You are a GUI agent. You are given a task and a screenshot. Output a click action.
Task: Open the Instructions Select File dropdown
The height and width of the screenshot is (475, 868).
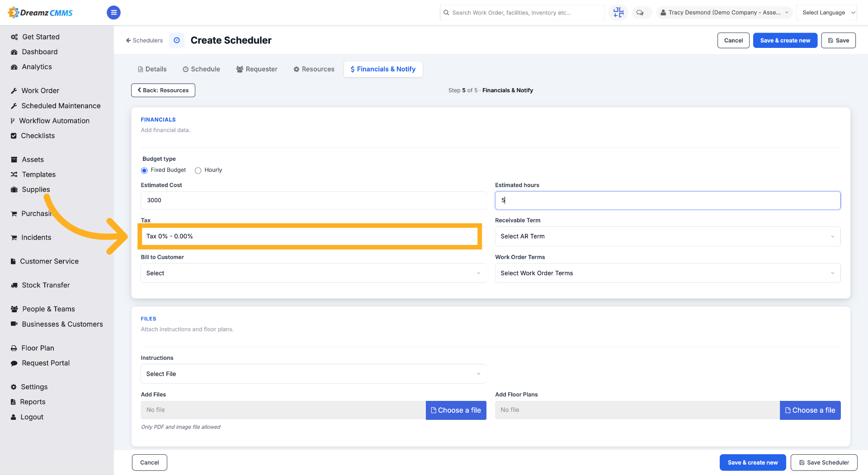coord(313,374)
